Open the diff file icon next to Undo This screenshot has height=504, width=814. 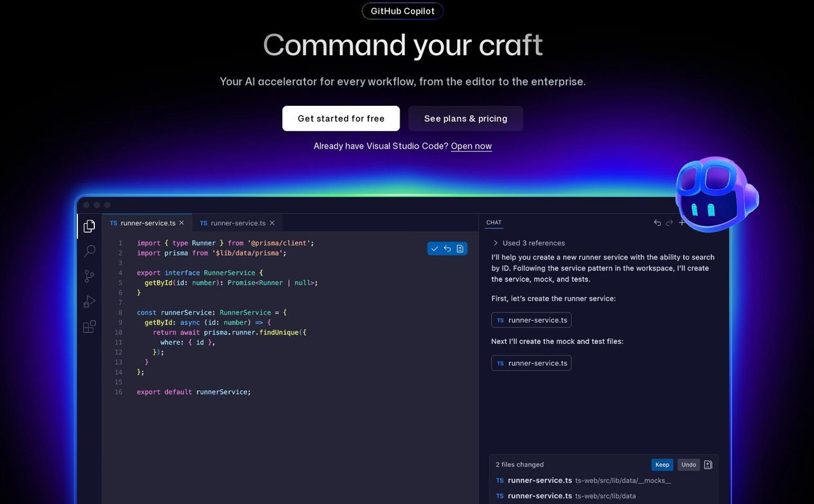(708, 465)
